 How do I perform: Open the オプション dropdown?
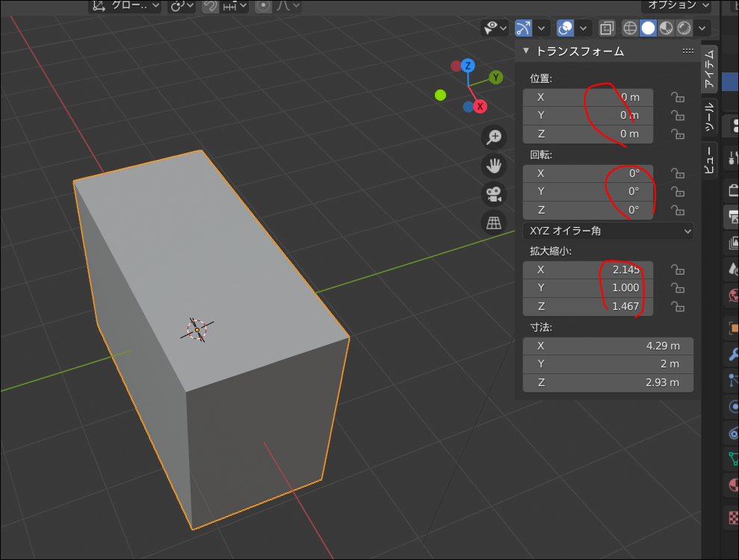(677, 5)
